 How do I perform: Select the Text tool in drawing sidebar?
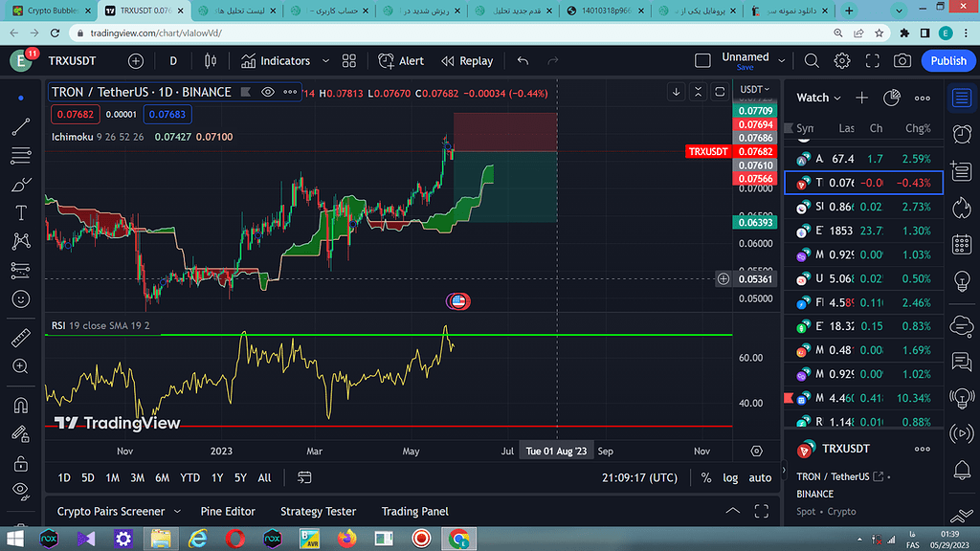(21, 212)
